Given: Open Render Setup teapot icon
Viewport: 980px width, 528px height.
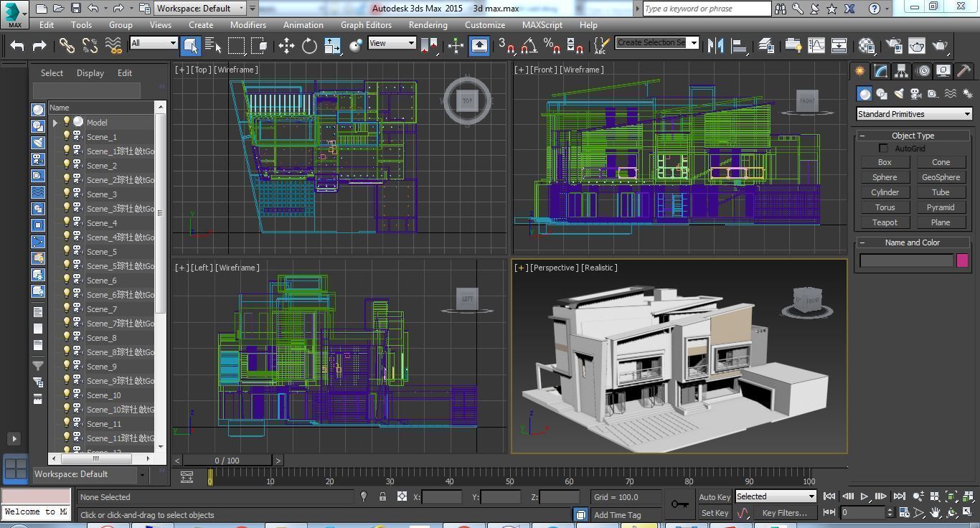Looking at the screenshot, I should [893, 46].
